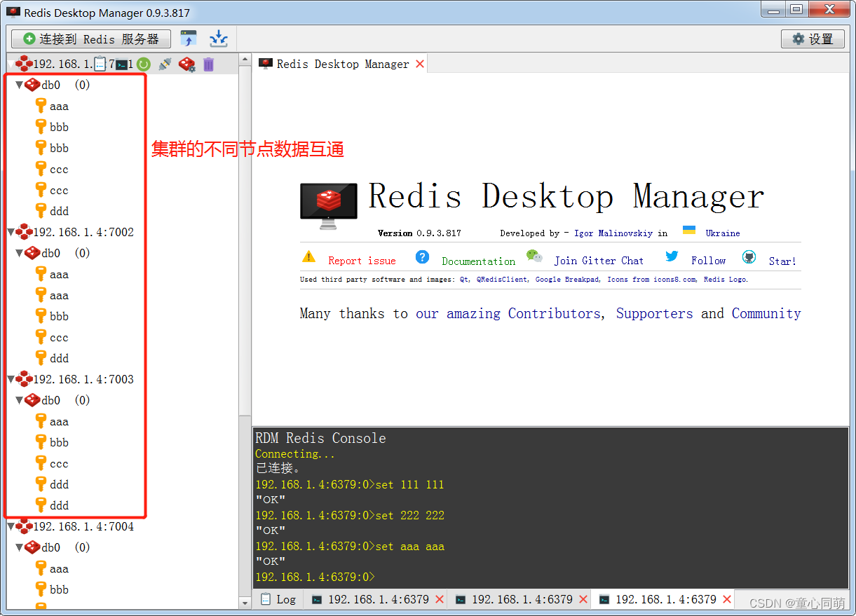
Task: Click the green chat bubbles icon
Action: [x=534, y=256]
